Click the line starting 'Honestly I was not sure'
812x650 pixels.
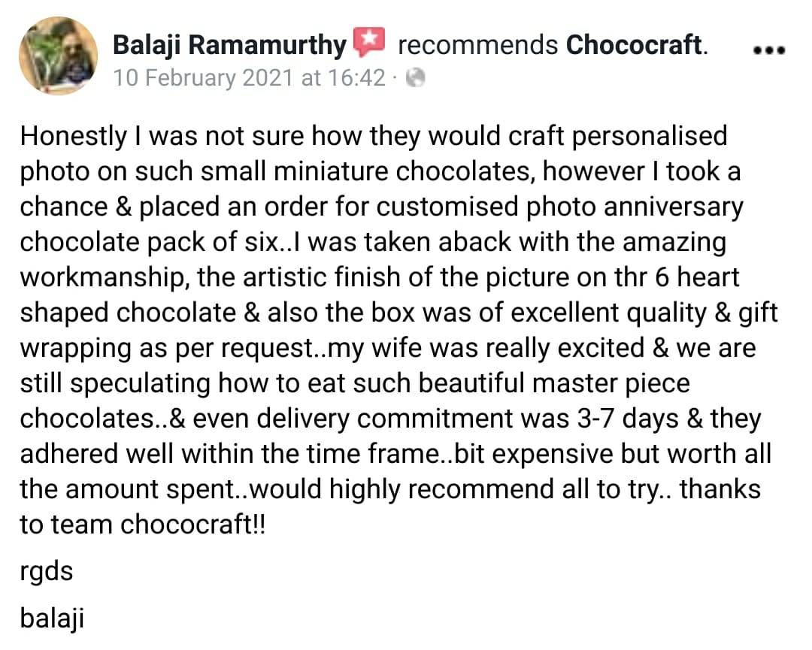pos(374,137)
